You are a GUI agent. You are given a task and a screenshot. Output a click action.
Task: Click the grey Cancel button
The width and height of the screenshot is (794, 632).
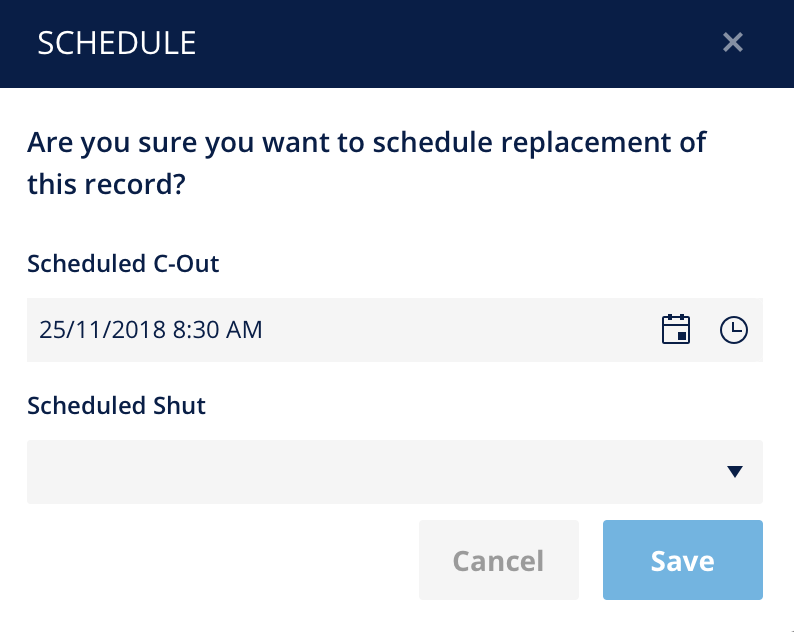(x=499, y=560)
